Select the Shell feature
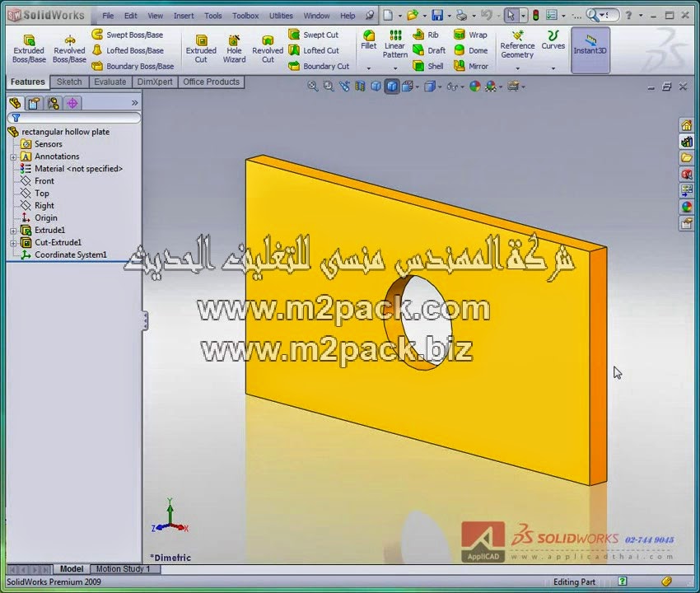The image size is (700, 593). click(x=428, y=66)
